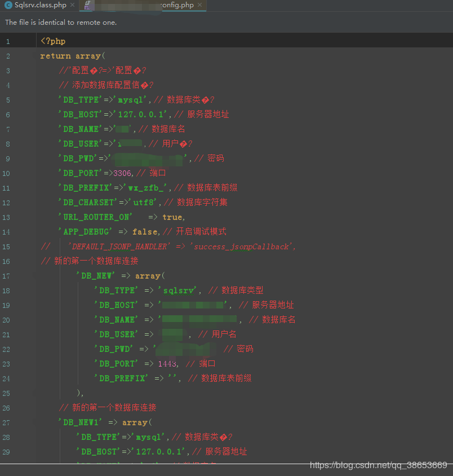Click commented 'DEFAULT_JSONP_HANDLER' on line 15
Viewport: 453px width, 476px height.
coord(119,246)
